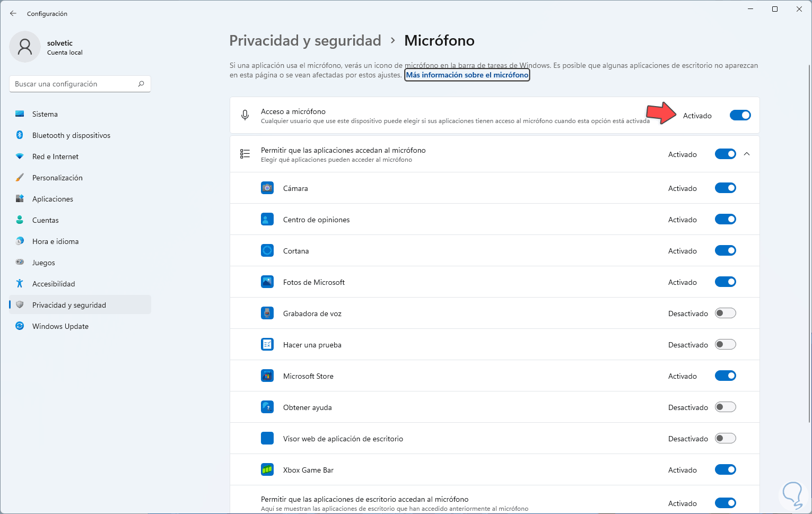
Task: Click the Cortana app icon
Action: pos(267,250)
